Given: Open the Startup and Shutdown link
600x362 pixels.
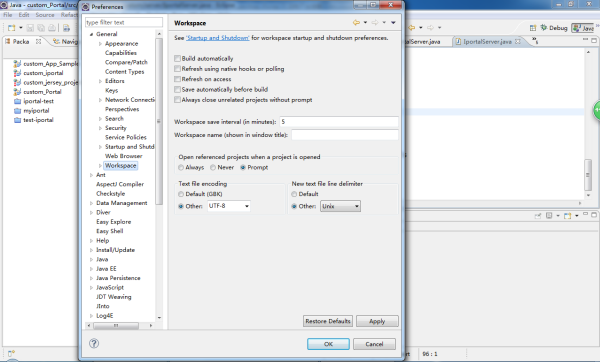Looking at the screenshot, I should click(x=218, y=38).
